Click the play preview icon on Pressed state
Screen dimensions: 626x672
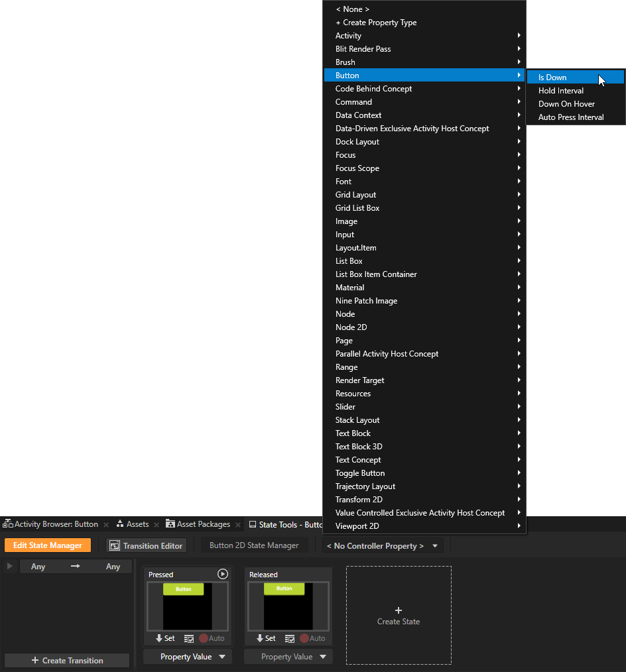[222, 574]
